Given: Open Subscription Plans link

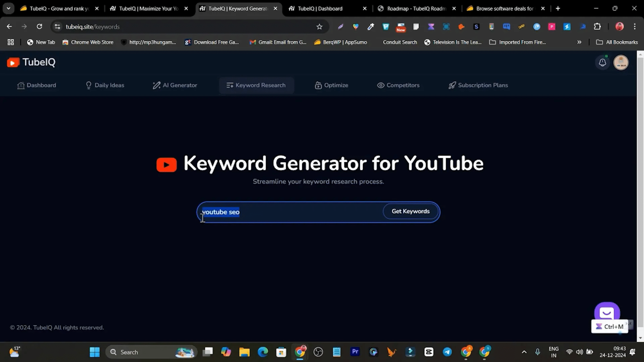Looking at the screenshot, I should (478, 85).
